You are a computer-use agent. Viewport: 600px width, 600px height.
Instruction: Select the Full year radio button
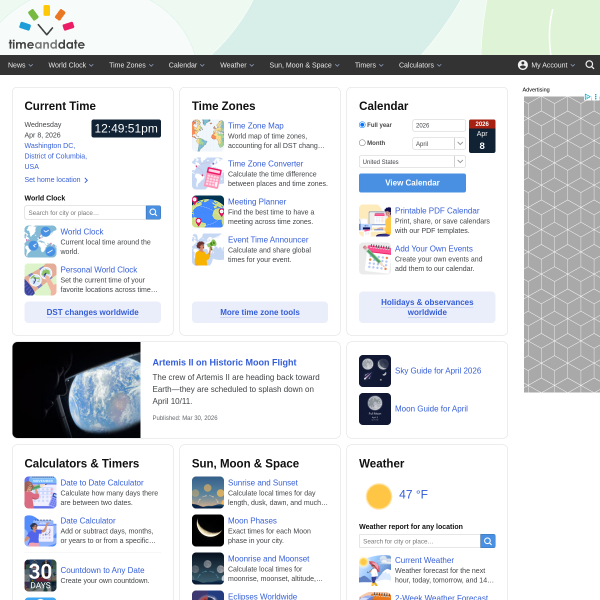point(362,125)
